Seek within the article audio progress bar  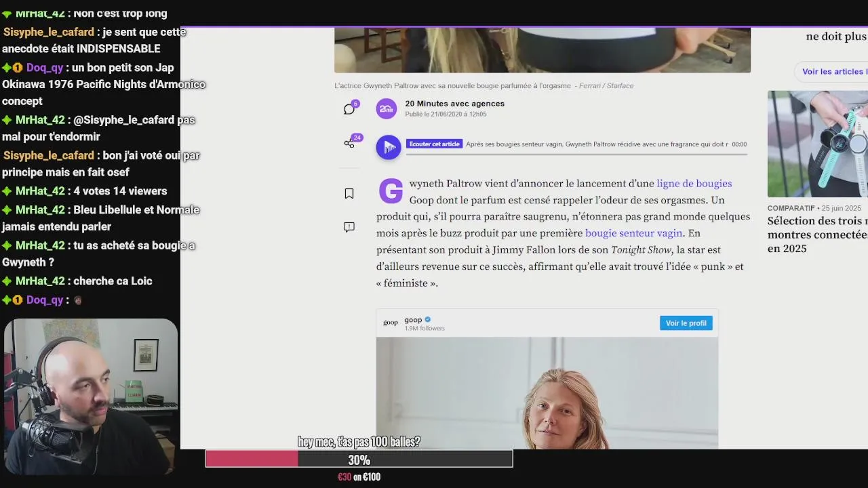[x=576, y=154]
